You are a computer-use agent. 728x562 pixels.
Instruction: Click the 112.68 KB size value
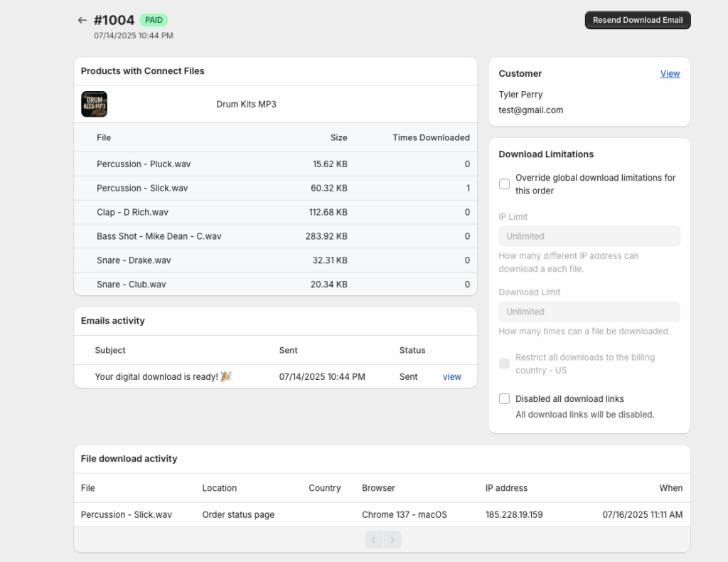pyautogui.click(x=328, y=212)
